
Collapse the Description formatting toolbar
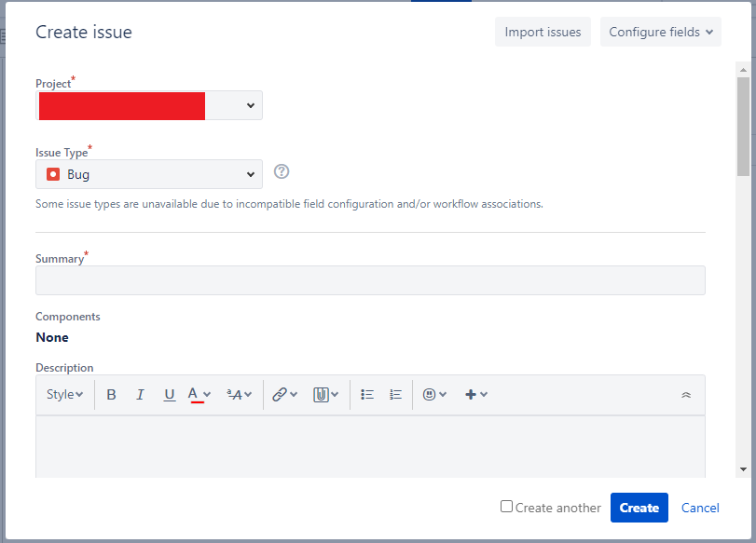click(685, 394)
